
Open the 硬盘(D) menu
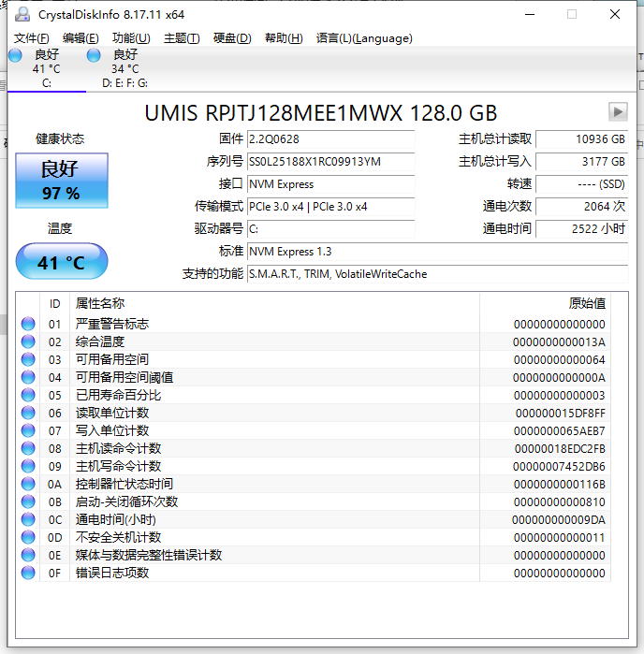coord(232,38)
